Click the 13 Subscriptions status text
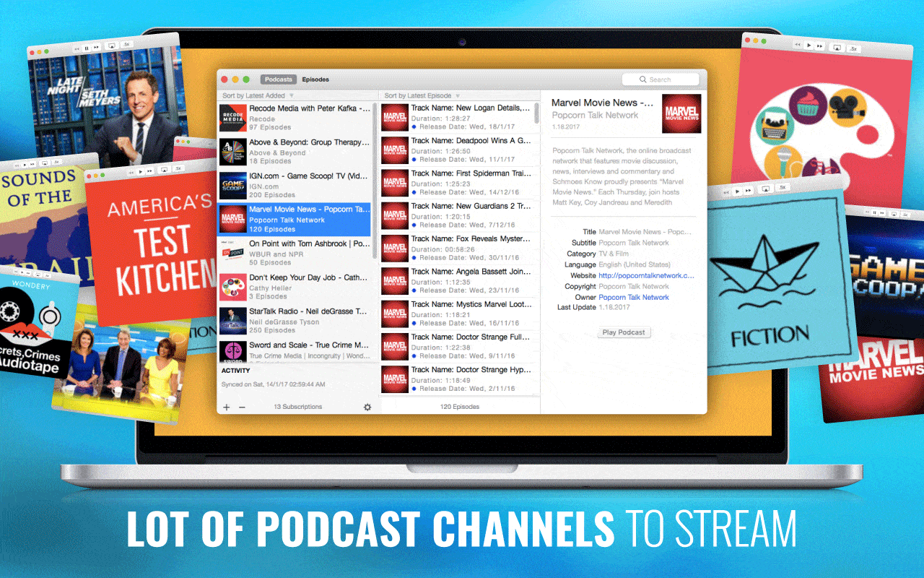The image size is (924, 578). click(298, 407)
